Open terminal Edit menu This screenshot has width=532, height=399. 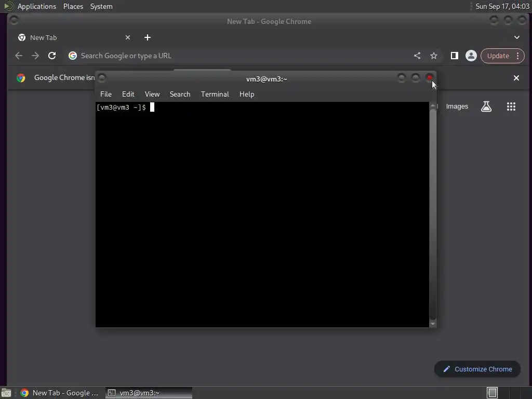click(128, 95)
